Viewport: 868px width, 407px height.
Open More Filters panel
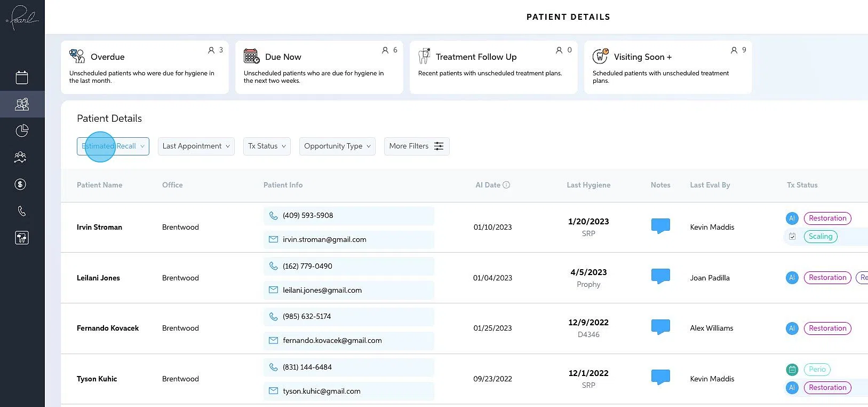coord(417,146)
